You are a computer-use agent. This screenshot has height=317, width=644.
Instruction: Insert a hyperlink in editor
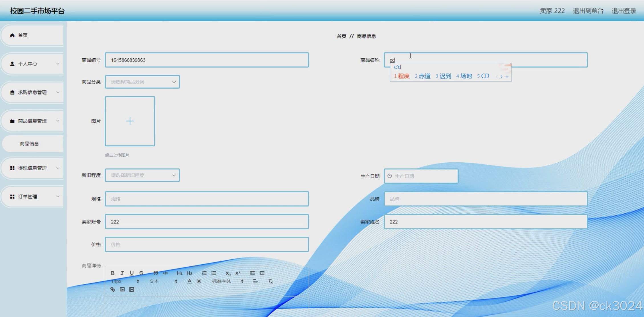(x=113, y=289)
